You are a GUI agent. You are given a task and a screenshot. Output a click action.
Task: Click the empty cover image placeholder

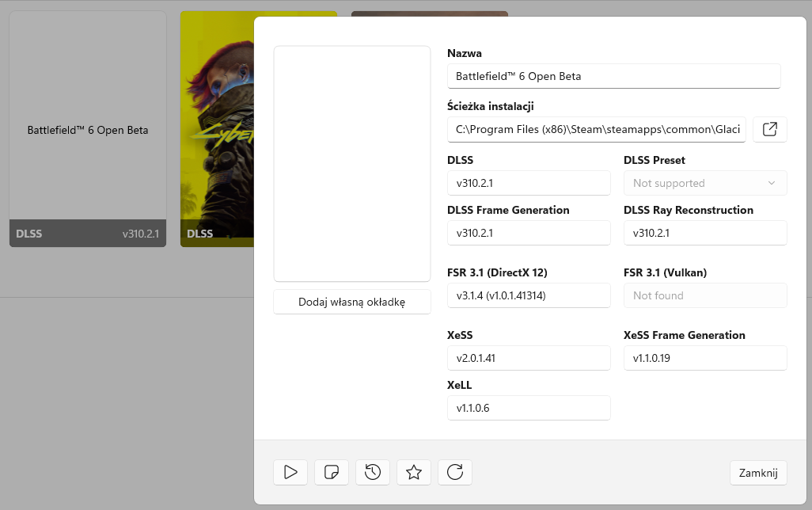(352, 164)
